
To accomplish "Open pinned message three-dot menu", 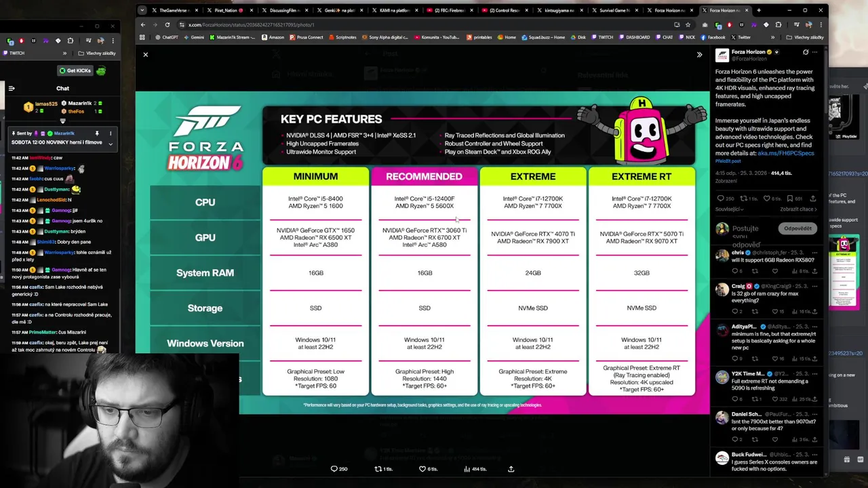I will (x=111, y=134).
